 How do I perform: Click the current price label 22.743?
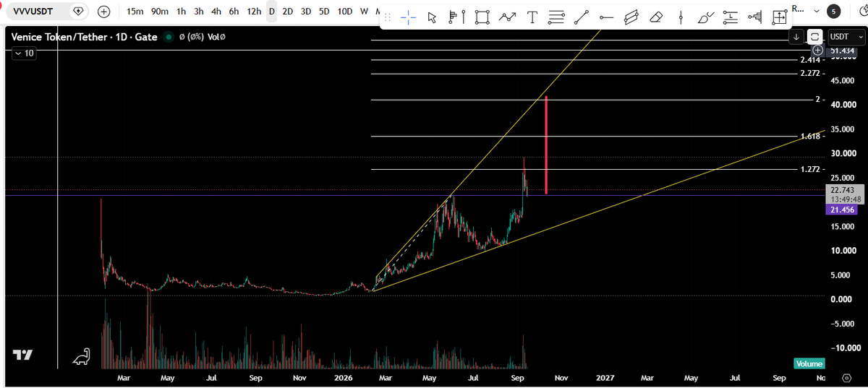point(844,191)
